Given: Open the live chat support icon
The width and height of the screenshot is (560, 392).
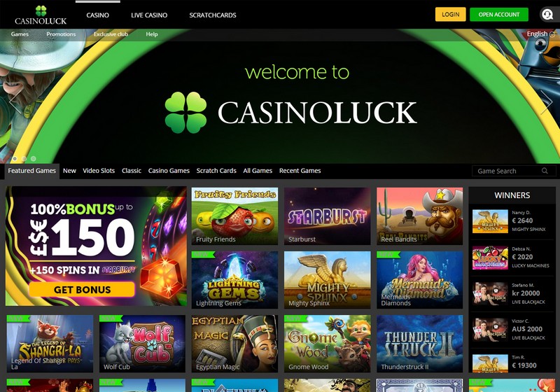Looking at the screenshot, I should [x=547, y=15].
